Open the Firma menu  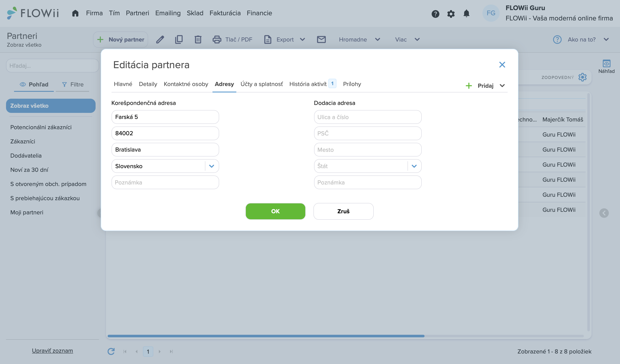coord(94,13)
